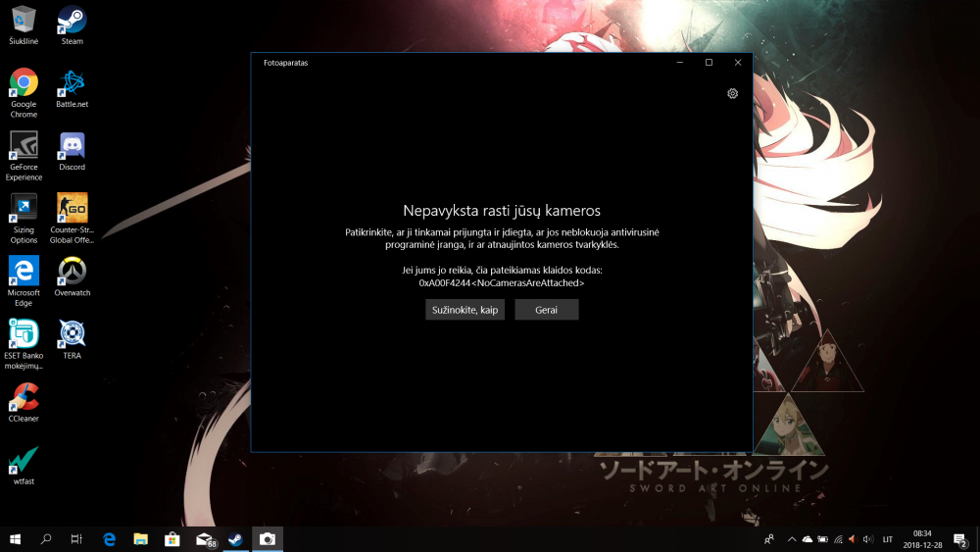Click the "Sužinokite, kaip" button
The image size is (980, 552).
coord(465,310)
